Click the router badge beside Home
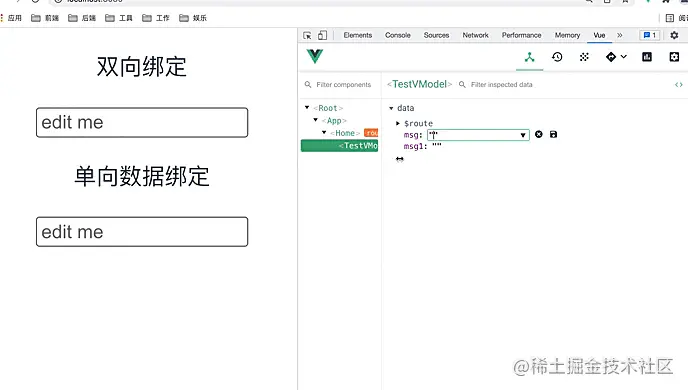The image size is (688, 390). click(371, 133)
